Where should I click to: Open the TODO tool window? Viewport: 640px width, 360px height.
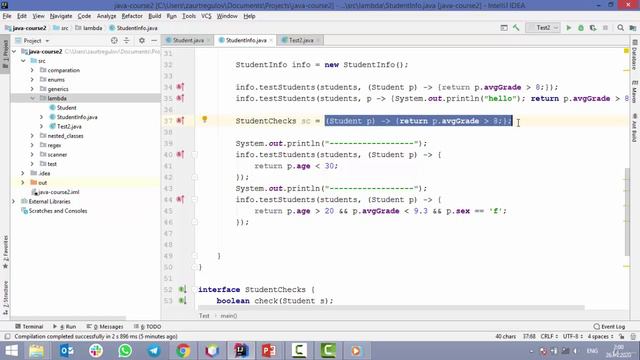(147, 327)
